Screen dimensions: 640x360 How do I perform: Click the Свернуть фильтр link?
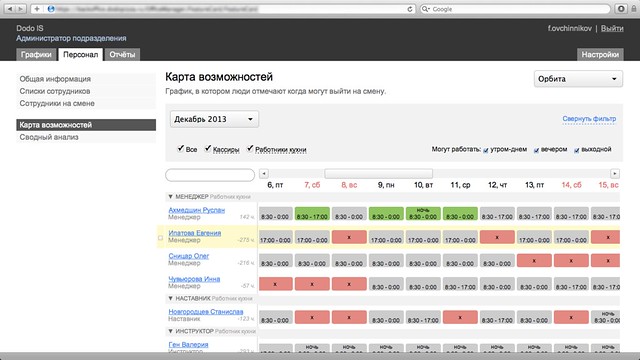589,119
